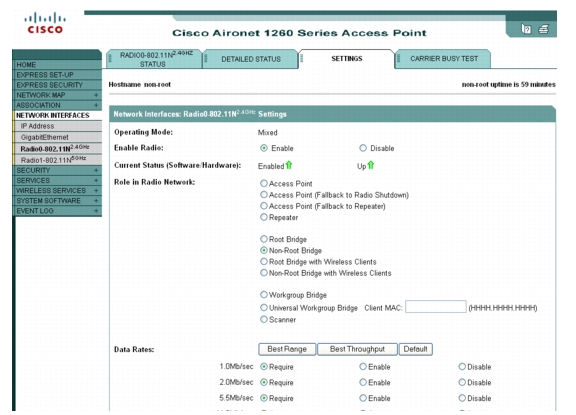Choose Access Point (Fallback to Repeater)
The height and width of the screenshot is (415, 576).
[264, 206]
